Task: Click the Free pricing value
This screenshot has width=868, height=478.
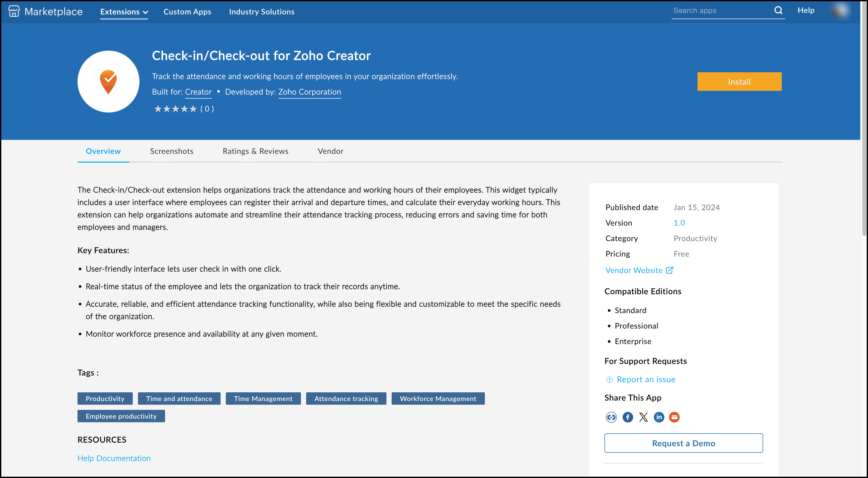Action: 681,254
